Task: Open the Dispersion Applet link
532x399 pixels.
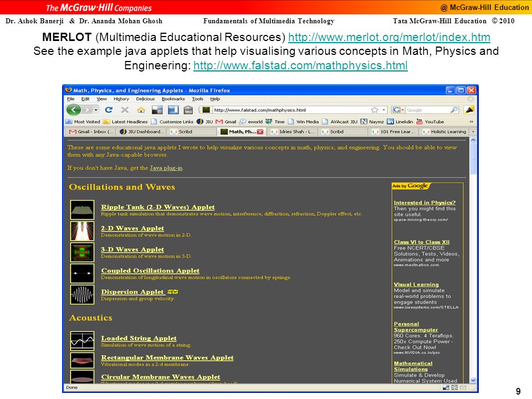Action: pyautogui.click(x=132, y=292)
